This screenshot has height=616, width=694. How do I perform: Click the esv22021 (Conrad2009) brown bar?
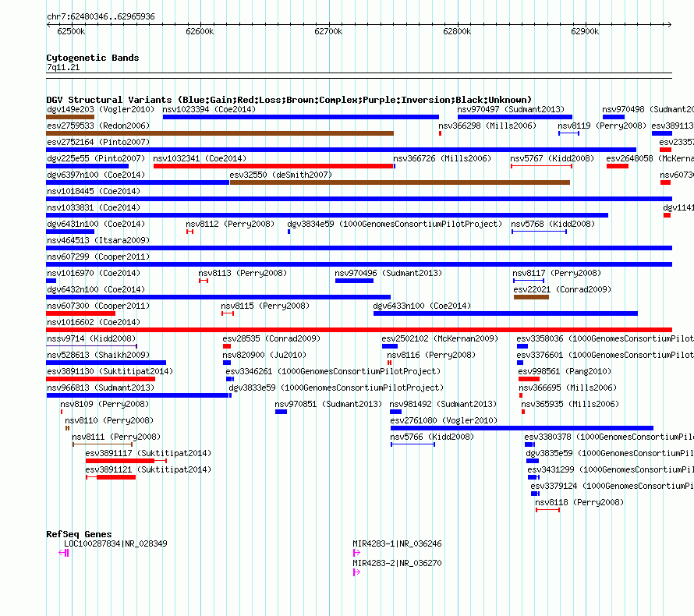pyautogui.click(x=531, y=297)
